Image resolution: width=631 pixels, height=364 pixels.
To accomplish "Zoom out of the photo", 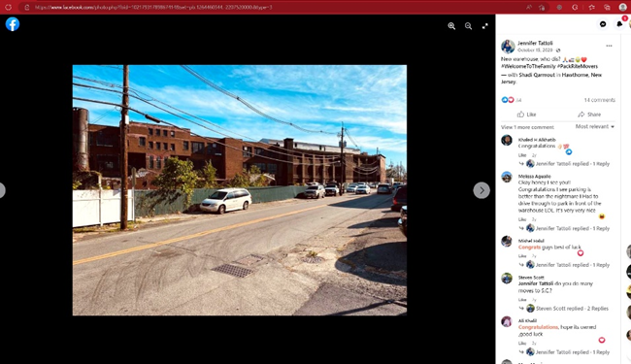I will 468,26.
